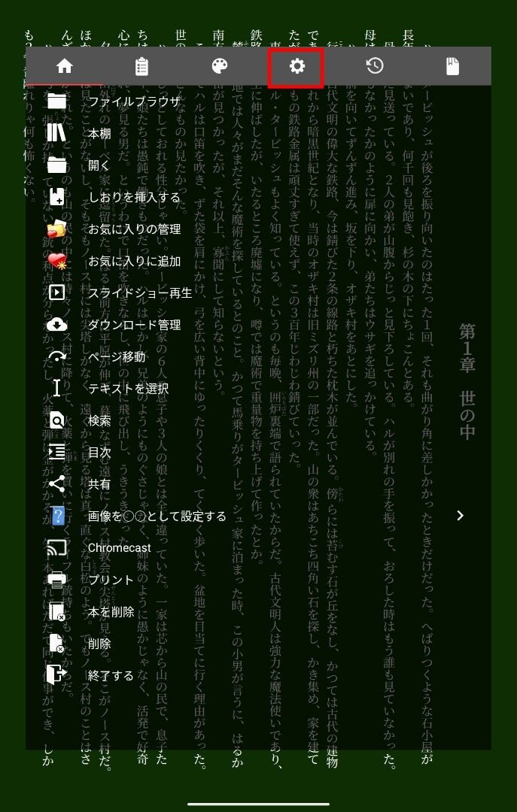Viewport: 517px width, 812px height.
Task: Choose 画像を〇〇として設定する menu entry
Action: [157, 517]
